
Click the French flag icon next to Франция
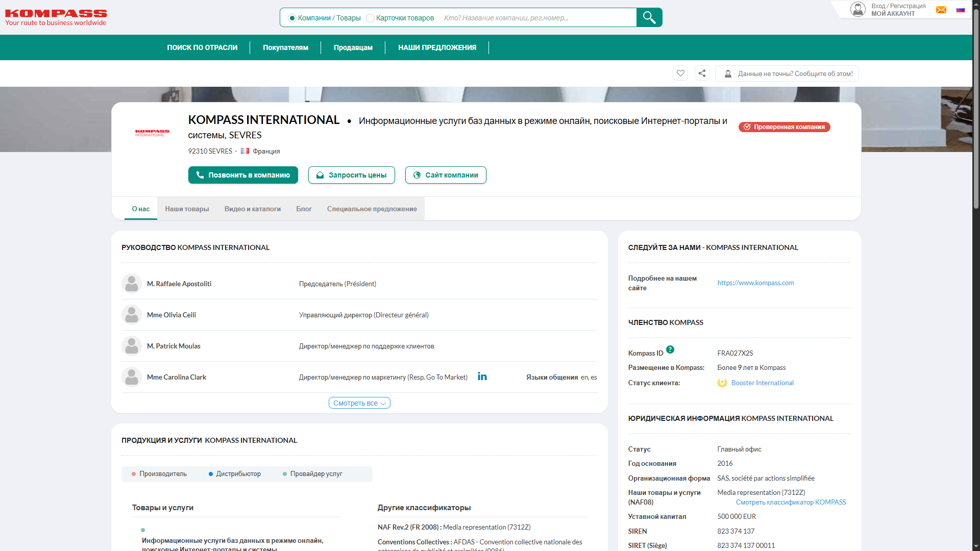pos(245,151)
